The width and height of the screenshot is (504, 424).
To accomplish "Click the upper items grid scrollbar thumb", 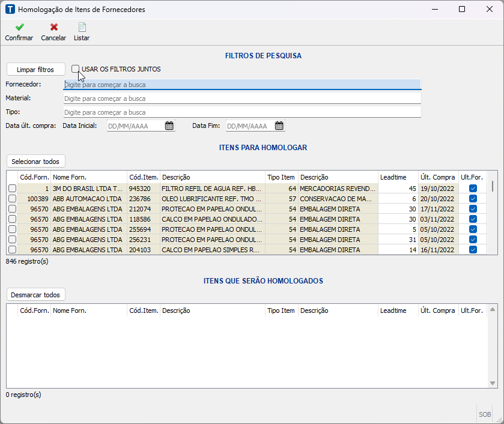I will (493, 186).
